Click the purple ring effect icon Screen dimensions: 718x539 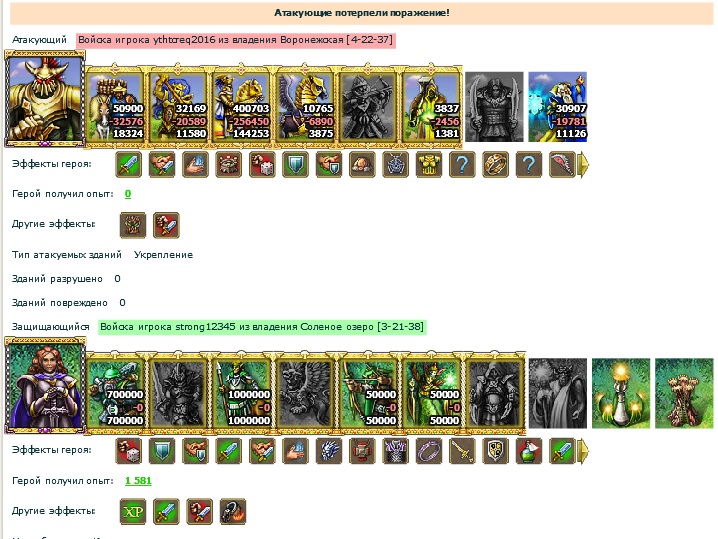pyautogui.click(x=429, y=451)
